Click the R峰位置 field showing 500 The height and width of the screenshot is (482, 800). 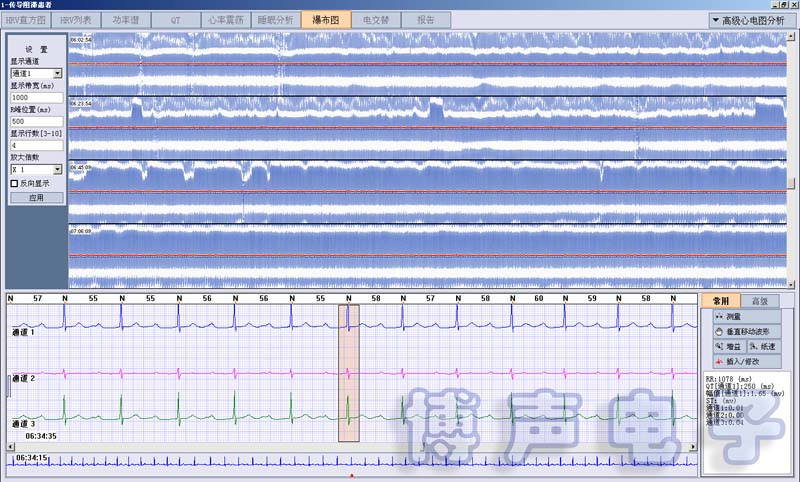tap(37, 121)
